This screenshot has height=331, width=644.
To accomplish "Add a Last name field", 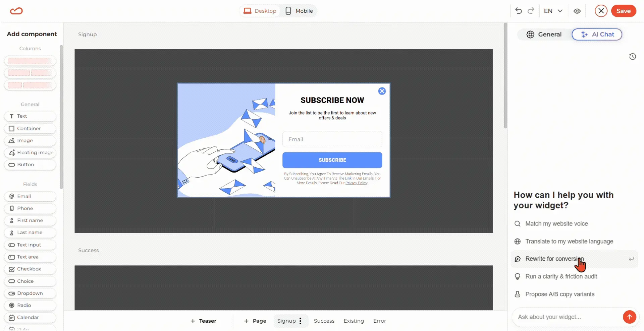I will (x=30, y=233).
